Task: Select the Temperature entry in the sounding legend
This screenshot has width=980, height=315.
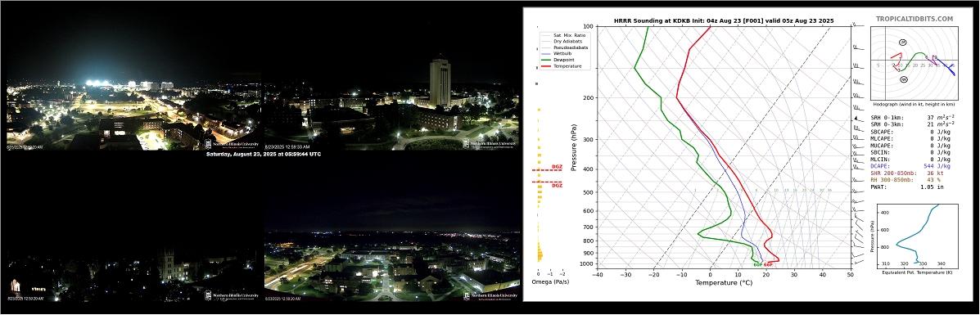Action: pyautogui.click(x=562, y=65)
